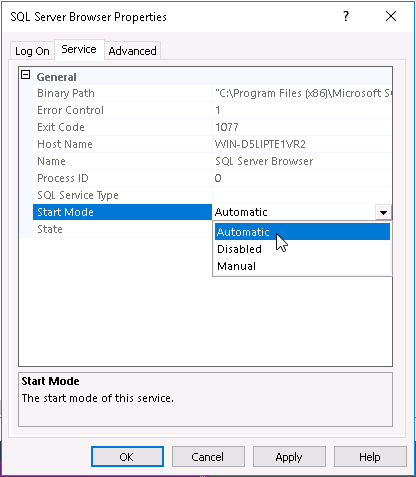Image resolution: width=416 pixels, height=477 pixels.
Task: Click the WIN-D5LIPTE1VR2 host name value
Action: [260, 144]
